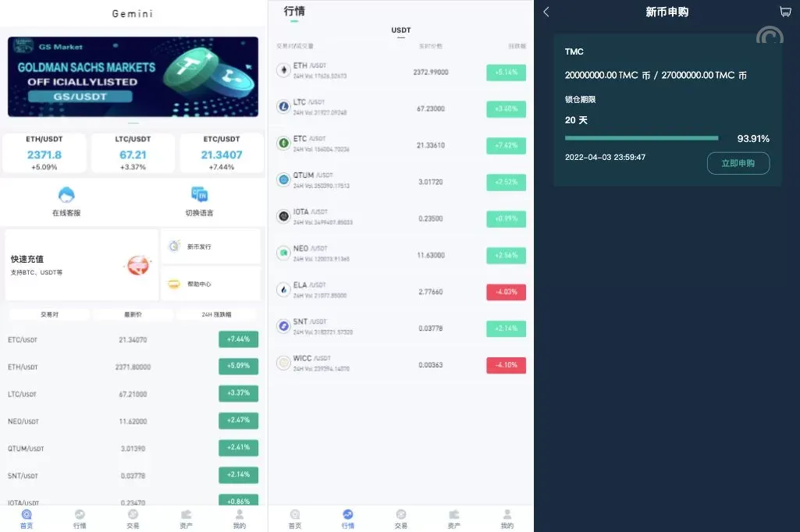This screenshot has height=532, width=800.
Task: Click the +2.47% badge in the NEO/USDT home row
Action: pos(238,420)
